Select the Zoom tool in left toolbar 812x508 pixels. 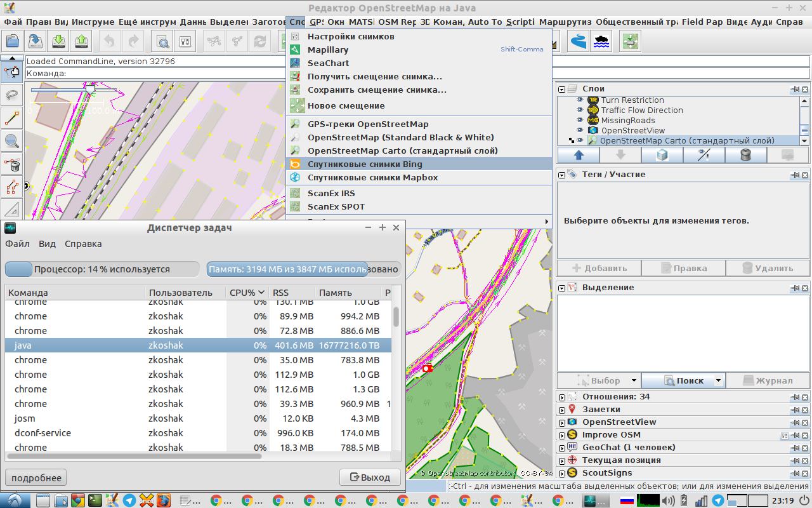[x=11, y=140]
